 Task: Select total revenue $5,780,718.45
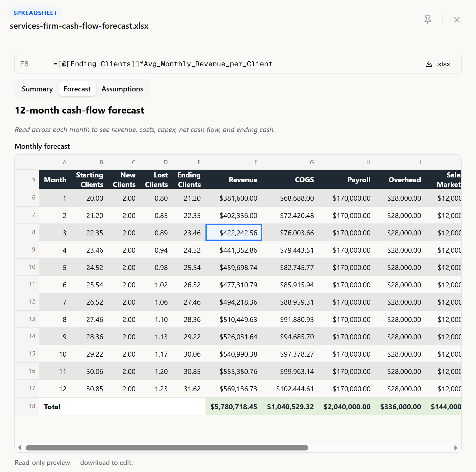click(234, 407)
